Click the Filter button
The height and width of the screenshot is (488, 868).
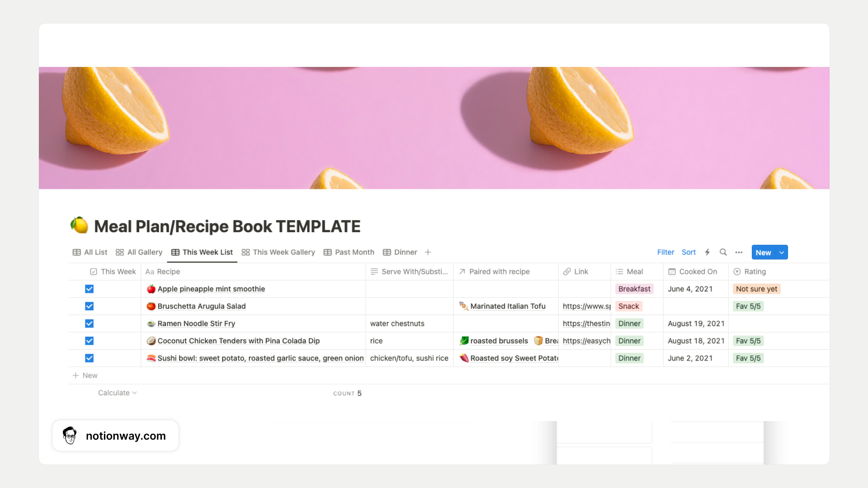(665, 252)
